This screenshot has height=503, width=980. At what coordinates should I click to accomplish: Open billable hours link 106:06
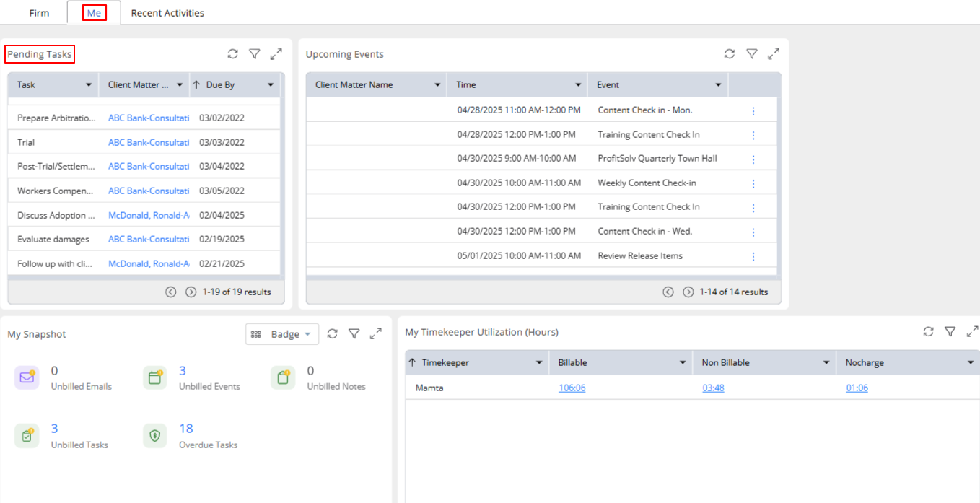click(x=572, y=388)
